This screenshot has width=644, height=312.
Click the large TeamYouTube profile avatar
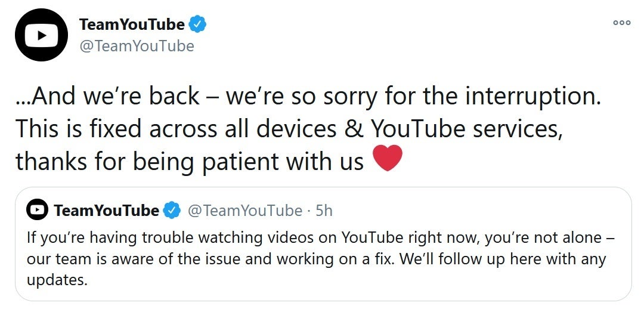click(41, 35)
